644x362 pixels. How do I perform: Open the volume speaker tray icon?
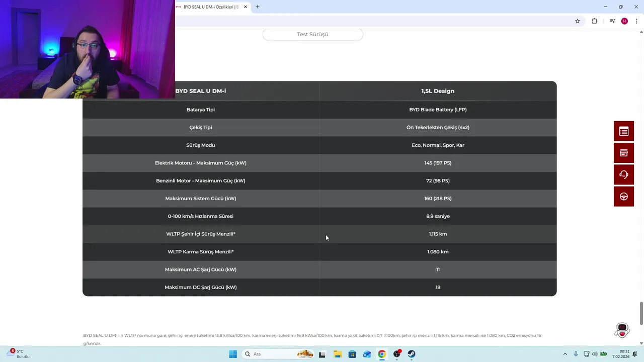[x=595, y=354]
